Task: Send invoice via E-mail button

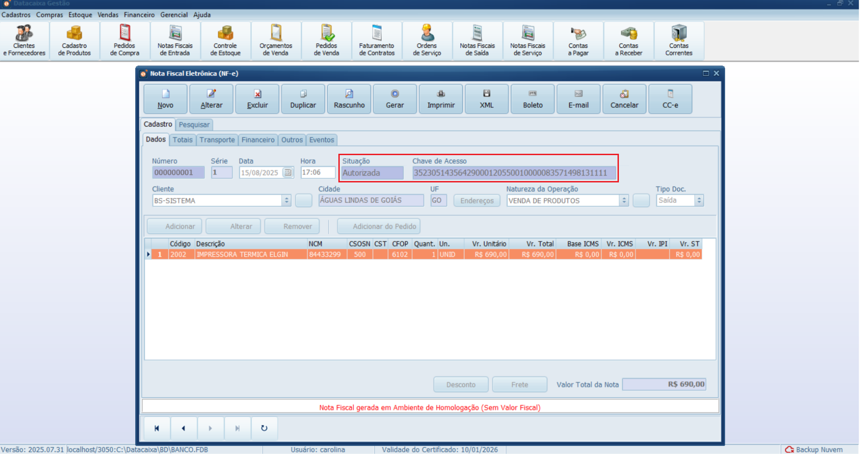Action: coord(578,99)
